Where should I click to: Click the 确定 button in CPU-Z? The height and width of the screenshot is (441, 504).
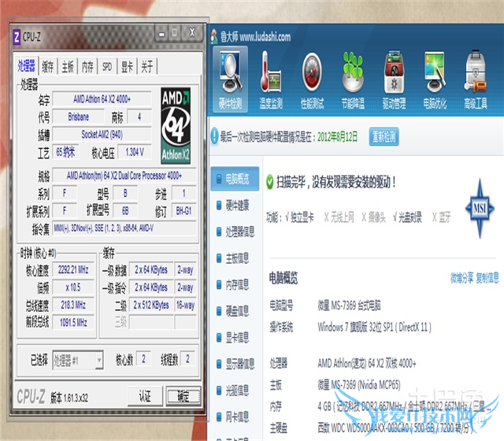coord(183,396)
